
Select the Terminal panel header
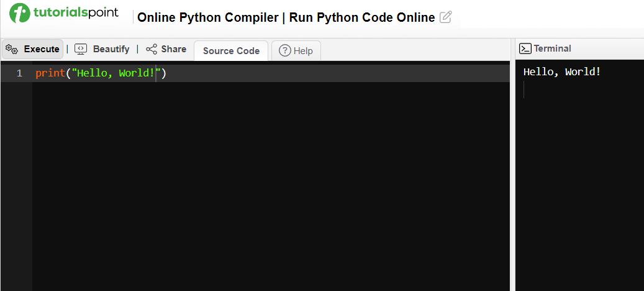(545, 48)
